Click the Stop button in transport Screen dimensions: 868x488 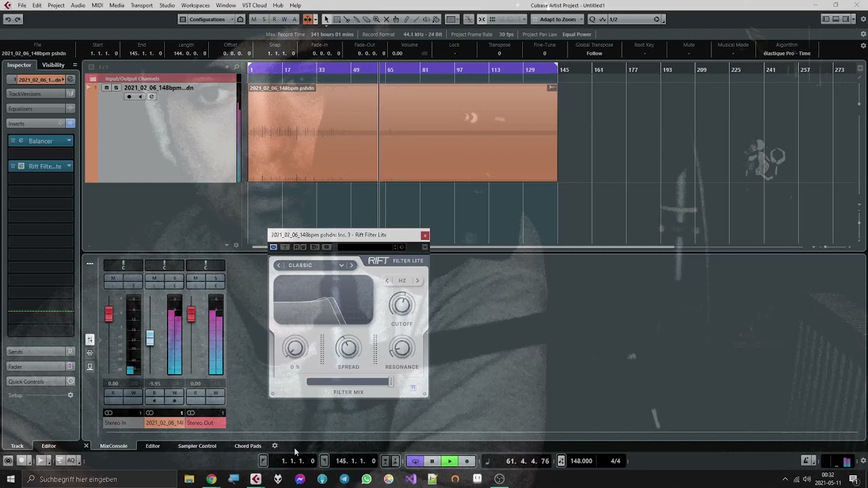tap(432, 461)
